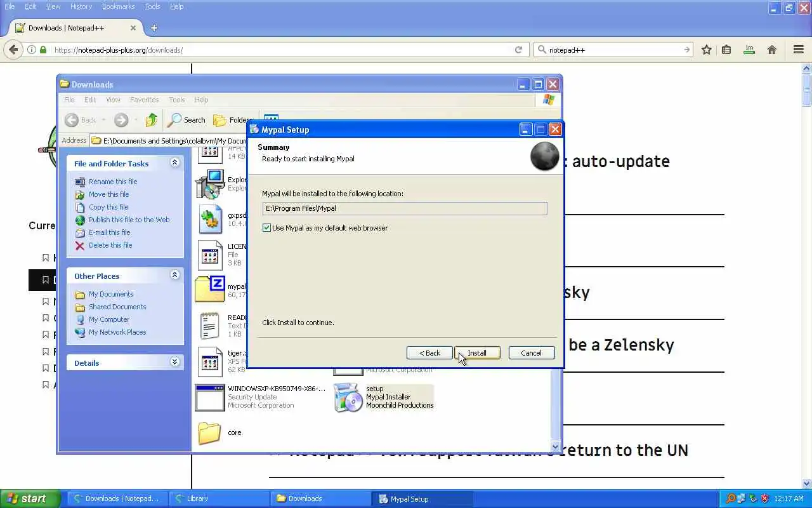Collapse the File and Folder Tasks panel
812x508 pixels.
174,163
